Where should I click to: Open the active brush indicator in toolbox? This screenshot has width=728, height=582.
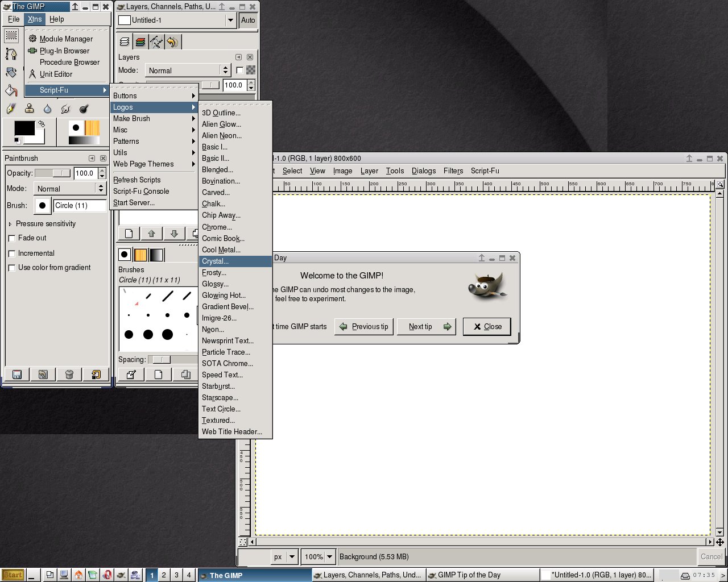76,127
